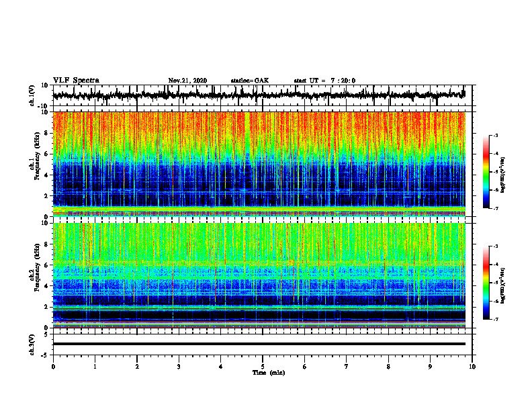Click the "start UT = 7:20:0" label
This screenshot has height=411, width=532.
coord(324,81)
